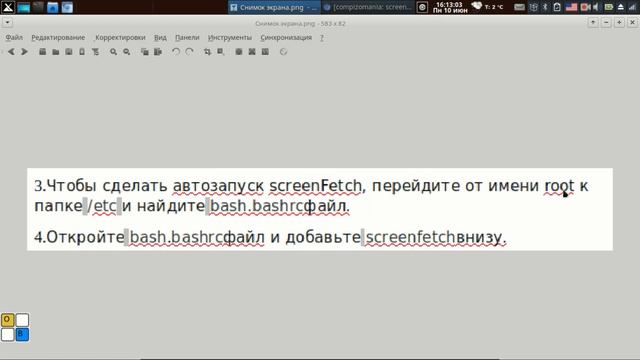
Task: Click the open file toolbar icon
Action: point(42,52)
